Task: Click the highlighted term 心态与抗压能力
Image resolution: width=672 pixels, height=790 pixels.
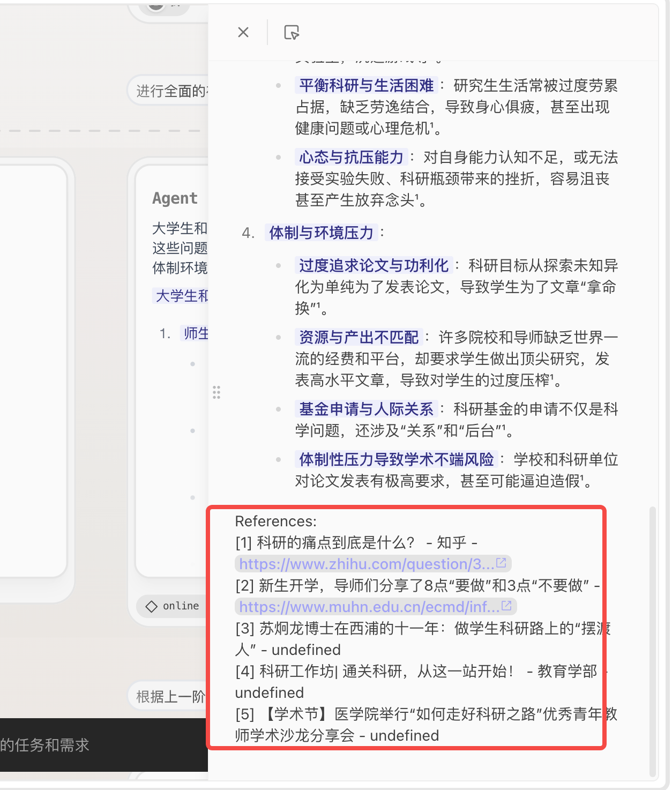Action: tap(352, 157)
